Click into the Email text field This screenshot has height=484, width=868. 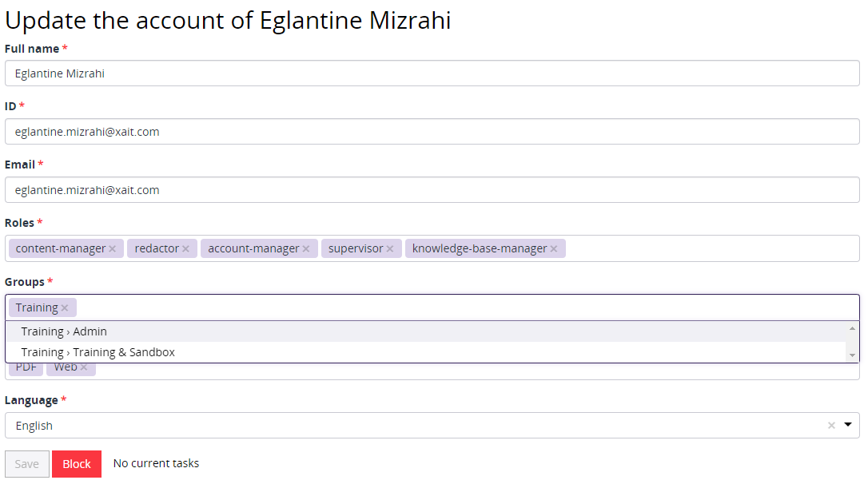coord(432,190)
